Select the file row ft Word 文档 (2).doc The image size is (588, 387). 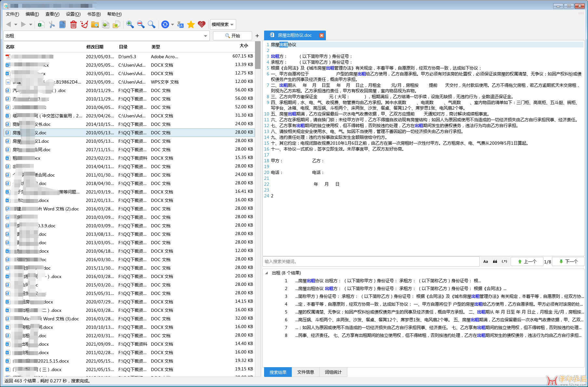(x=129, y=209)
